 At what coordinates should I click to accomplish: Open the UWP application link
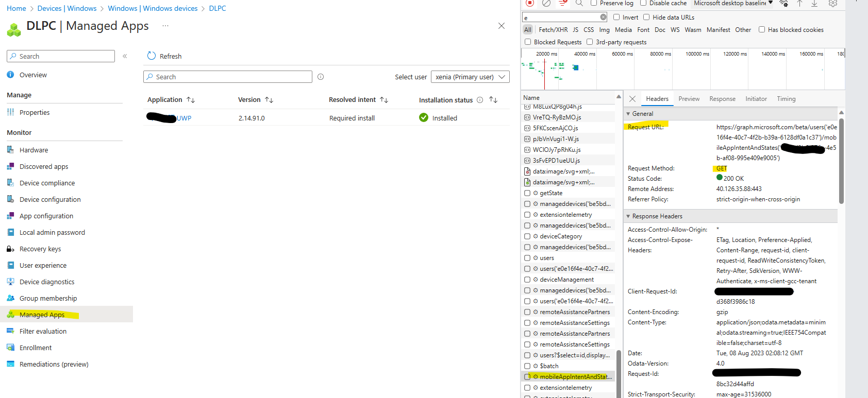[x=169, y=118]
